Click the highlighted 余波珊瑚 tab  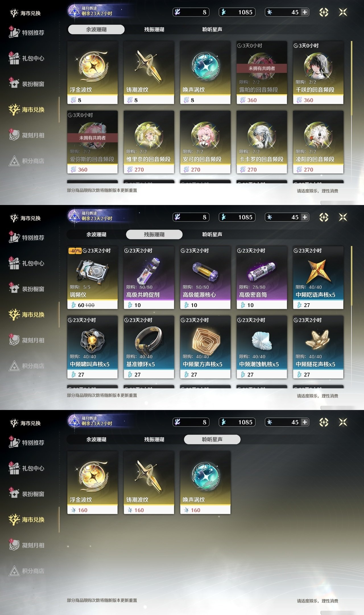pyautogui.click(x=96, y=29)
